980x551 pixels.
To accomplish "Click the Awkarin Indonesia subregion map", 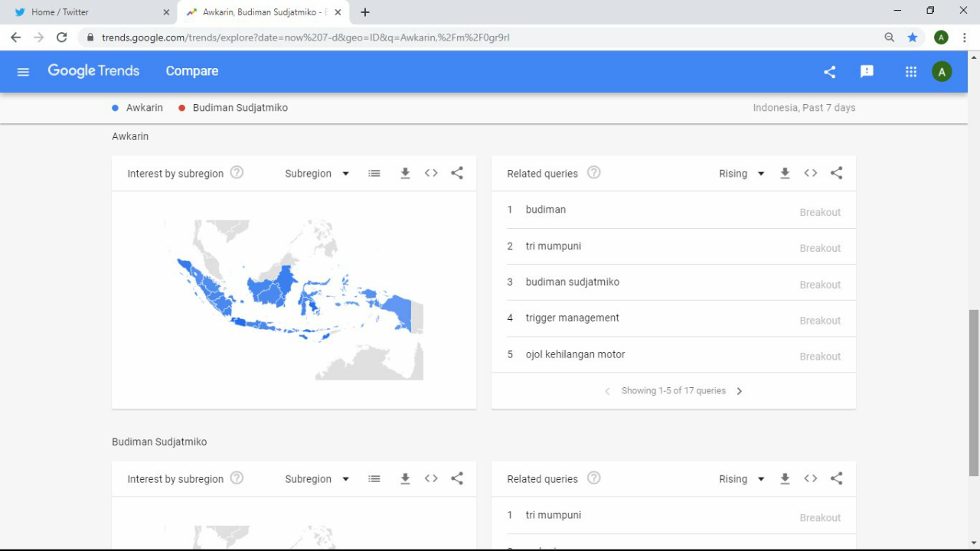I will [x=294, y=300].
